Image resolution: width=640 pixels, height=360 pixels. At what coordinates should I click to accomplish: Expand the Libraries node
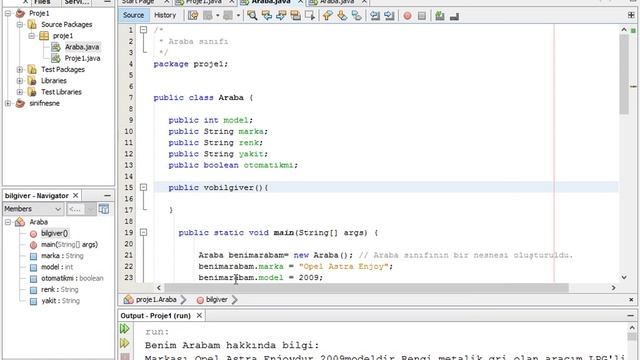pyautogui.click(x=20, y=81)
